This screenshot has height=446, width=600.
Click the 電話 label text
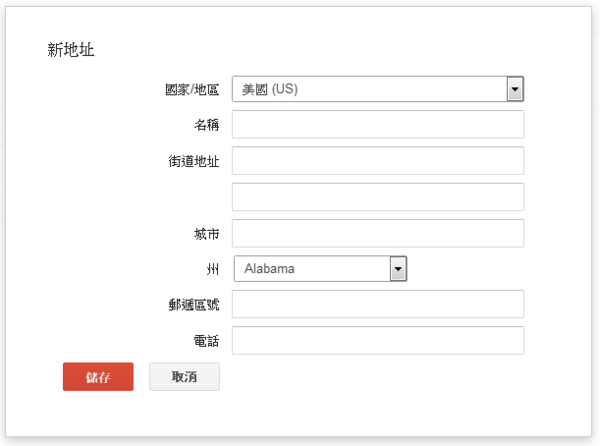(x=206, y=341)
